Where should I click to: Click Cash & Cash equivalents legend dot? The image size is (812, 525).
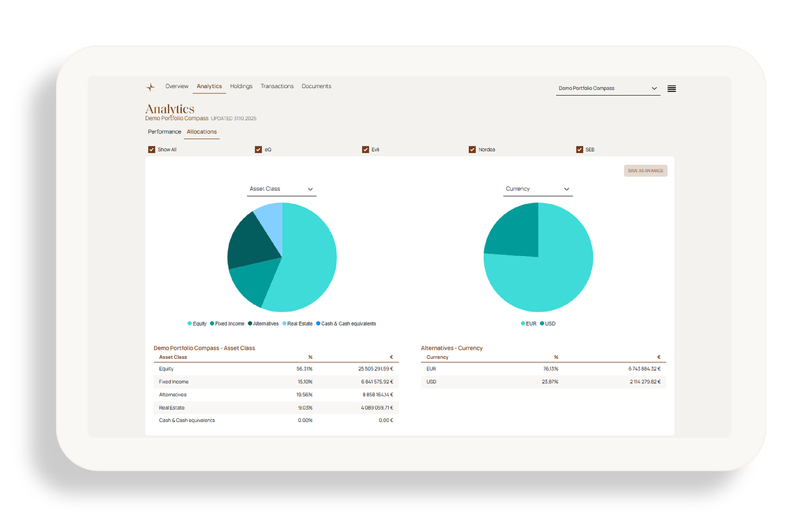click(x=318, y=324)
